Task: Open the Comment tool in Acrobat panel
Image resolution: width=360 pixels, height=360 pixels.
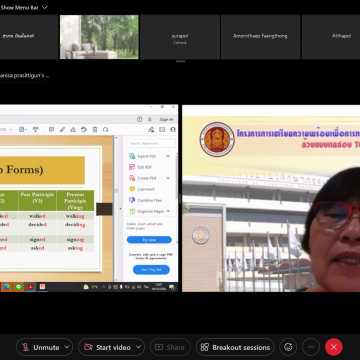Action: pyautogui.click(x=142, y=189)
